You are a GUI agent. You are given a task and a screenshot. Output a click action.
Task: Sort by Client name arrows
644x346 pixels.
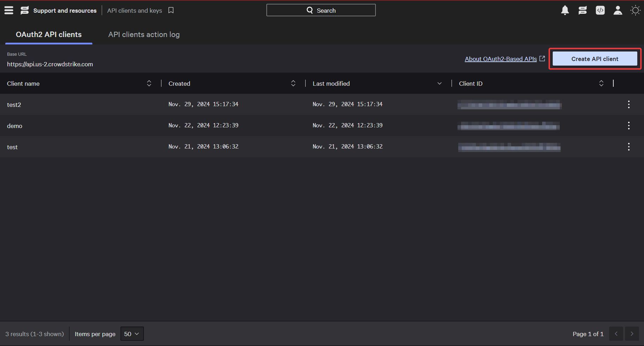pyautogui.click(x=149, y=83)
